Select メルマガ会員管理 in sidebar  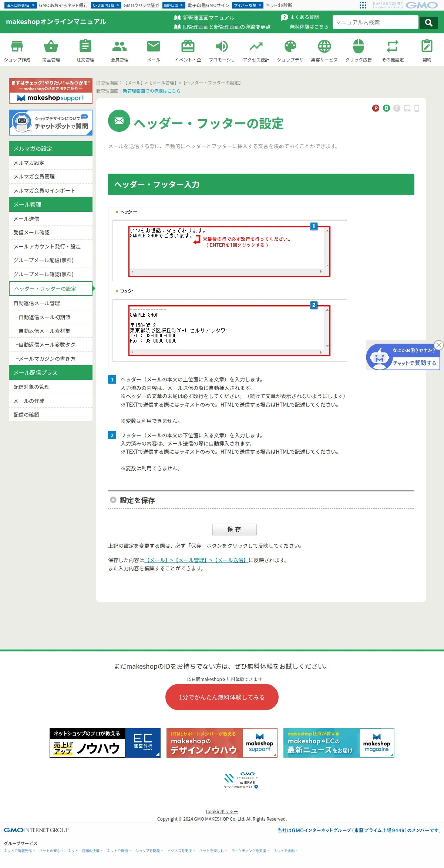(x=51, y=177)
